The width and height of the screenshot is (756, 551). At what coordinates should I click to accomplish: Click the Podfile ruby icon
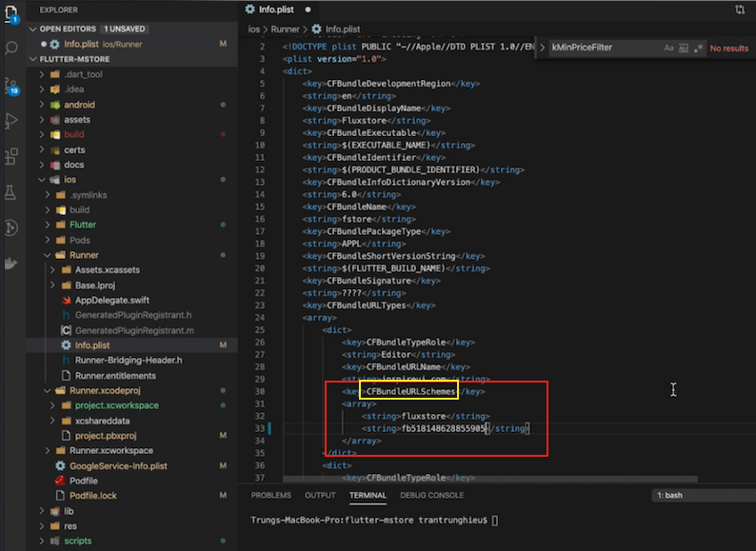point(60,481)
